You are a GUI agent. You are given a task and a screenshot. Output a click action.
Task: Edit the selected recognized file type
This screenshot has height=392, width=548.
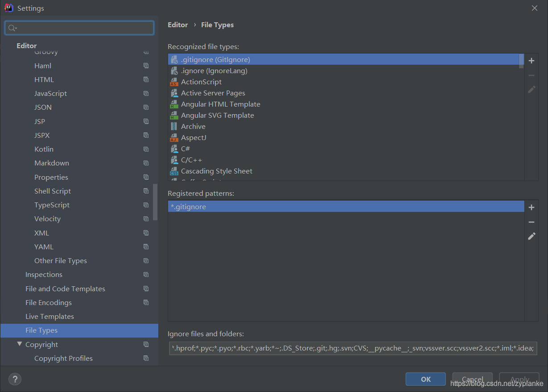[x=532, y=89]
